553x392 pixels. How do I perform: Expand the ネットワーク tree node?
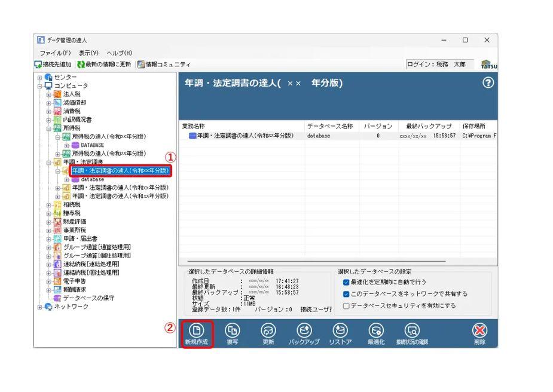(x=40, y=307)
